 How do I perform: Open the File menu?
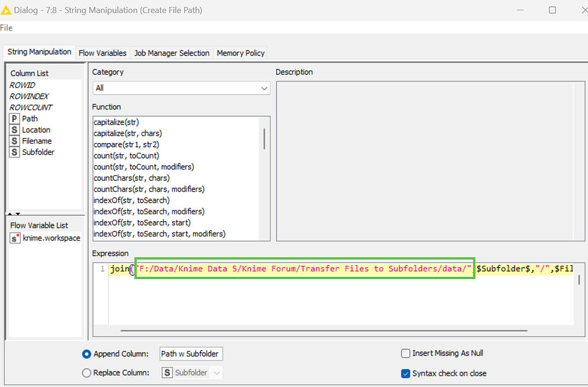point(6,27)
